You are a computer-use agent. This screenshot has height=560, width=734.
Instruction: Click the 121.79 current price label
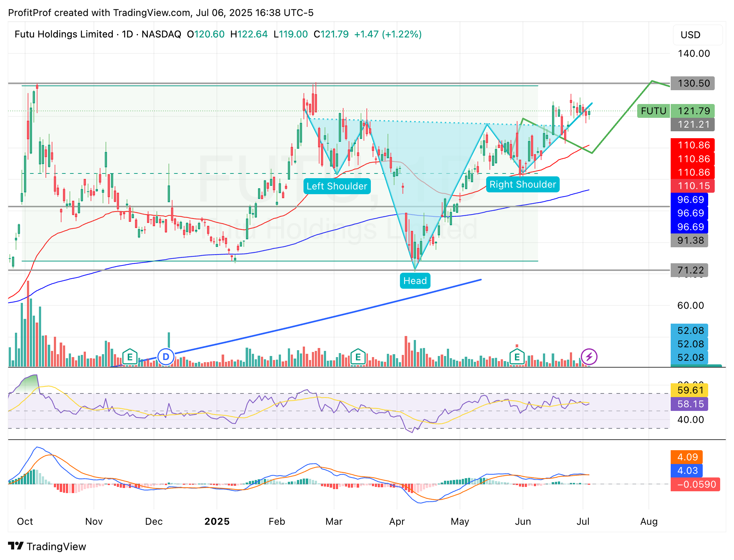point(693,111)
